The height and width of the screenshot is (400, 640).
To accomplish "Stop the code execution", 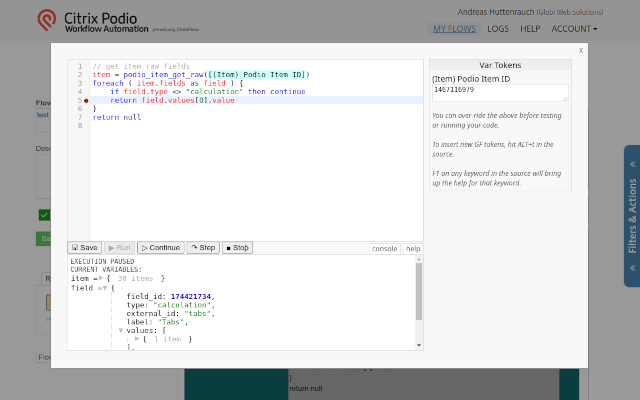I will tap(237, 247).
